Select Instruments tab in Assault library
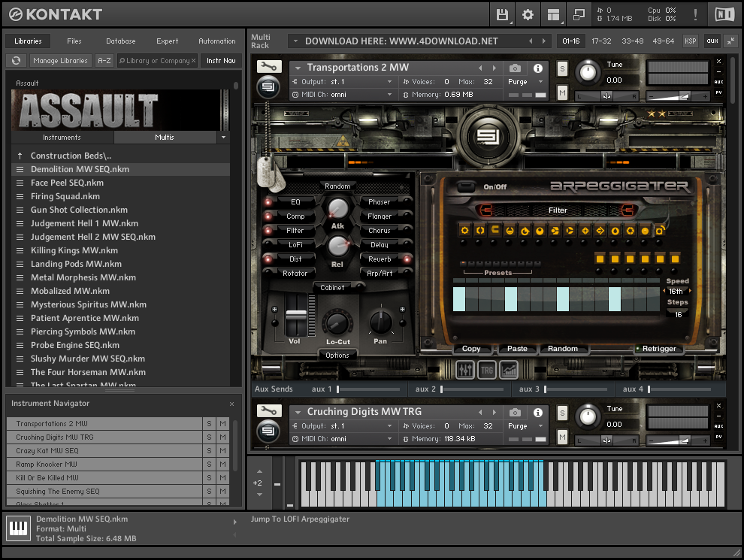This screenshot has width=744, height=560. pyautogui.click(x=62, y=137)
